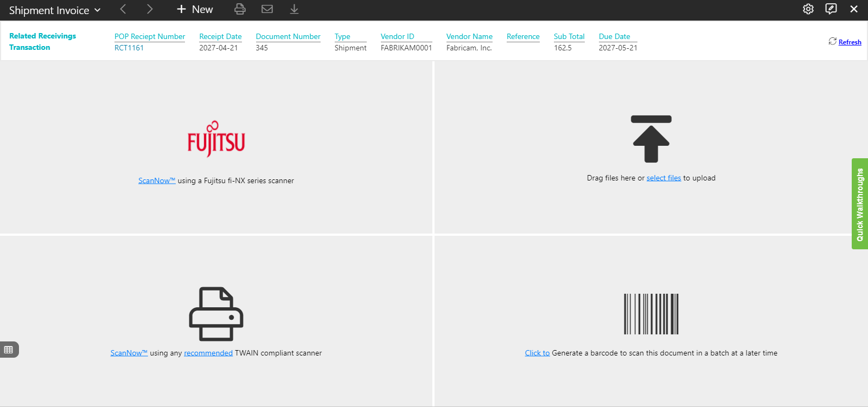
Task: Click the New button
Action: 195,9
